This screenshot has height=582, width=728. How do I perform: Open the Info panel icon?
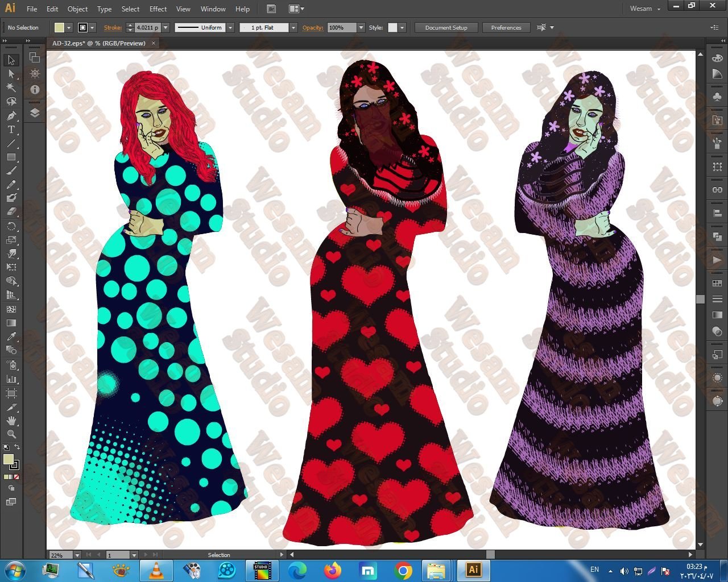tap(35, 89)
